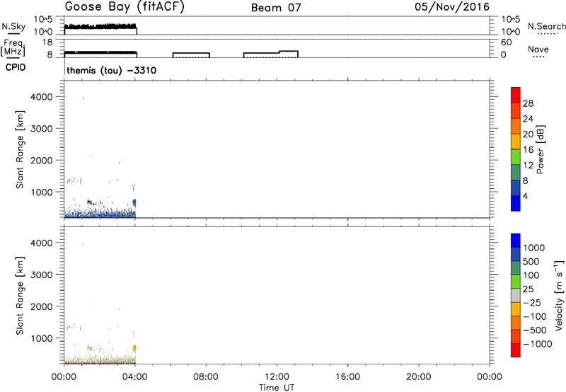Click the '16' label on Power colorbar
This screenshot has height=392, width=566.
[x=528, y=150]
